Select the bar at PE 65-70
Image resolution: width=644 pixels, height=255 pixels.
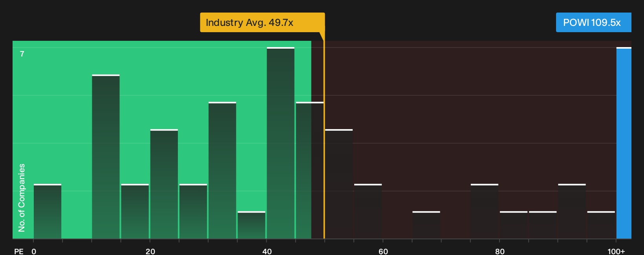(426, 225)
